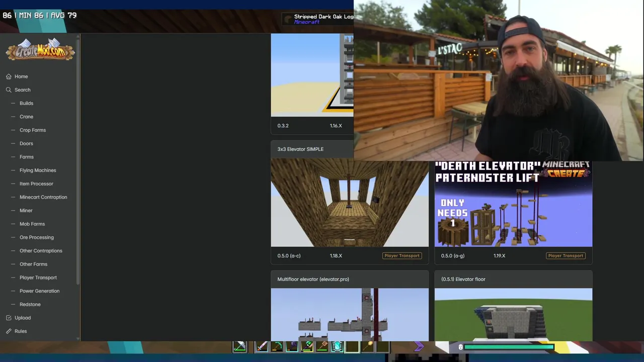This screenshot has width=644, height=362.
Task: Open the Crane category
Action: pos(26,117)
